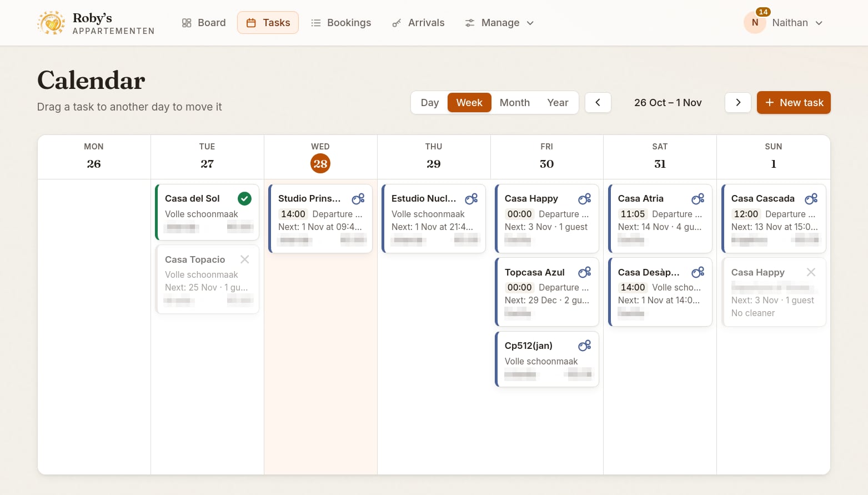
Task: Open the Tasks page
Action: coord(268,23)
